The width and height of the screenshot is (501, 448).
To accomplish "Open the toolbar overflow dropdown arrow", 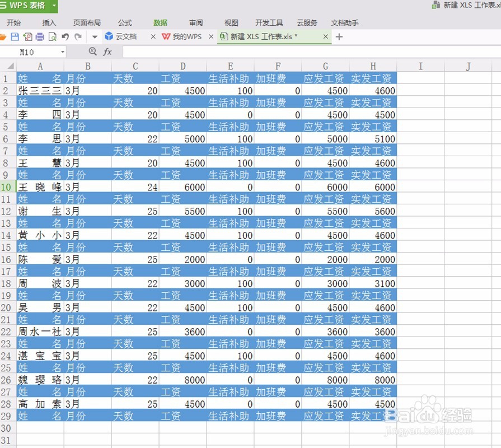I will click(x=95, y=36).
